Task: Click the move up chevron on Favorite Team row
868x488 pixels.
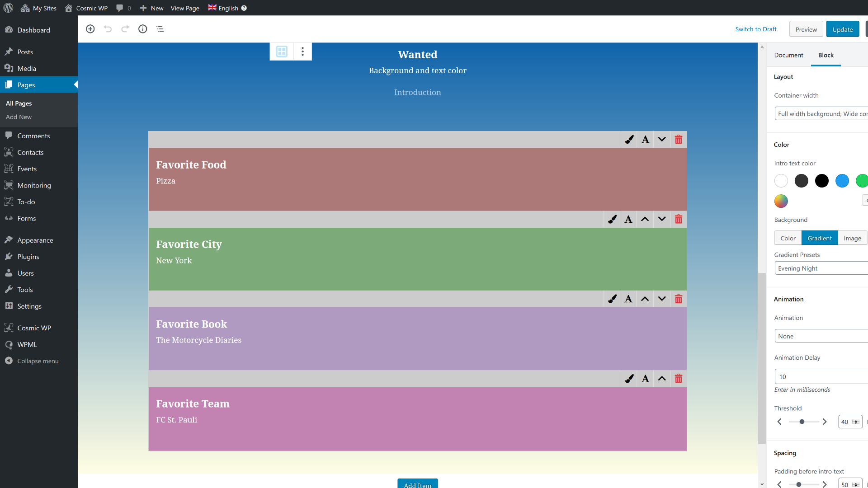Action: tap(662, 378)
